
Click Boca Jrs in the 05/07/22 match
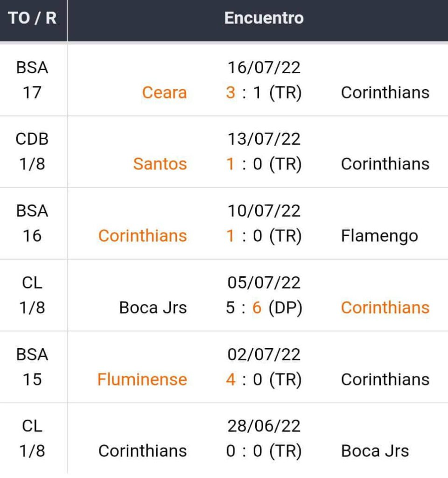[153, 308]
